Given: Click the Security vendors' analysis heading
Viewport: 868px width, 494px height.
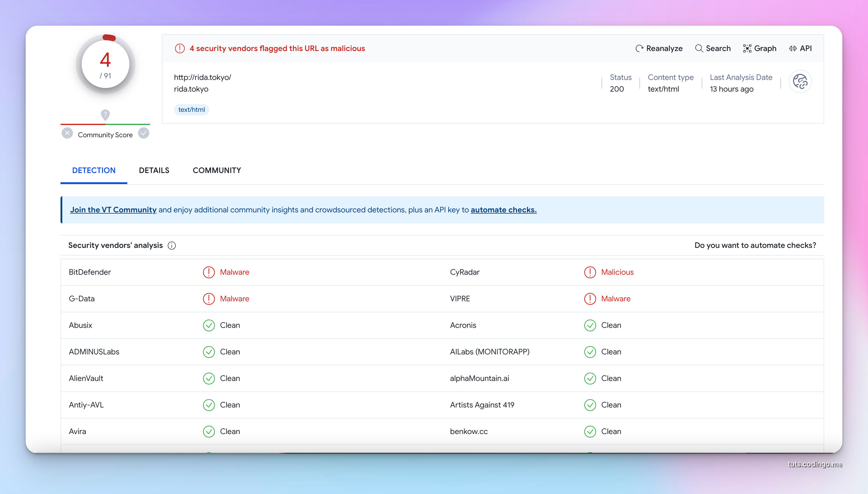Looking at the screenshot, I should coord(116,245).
